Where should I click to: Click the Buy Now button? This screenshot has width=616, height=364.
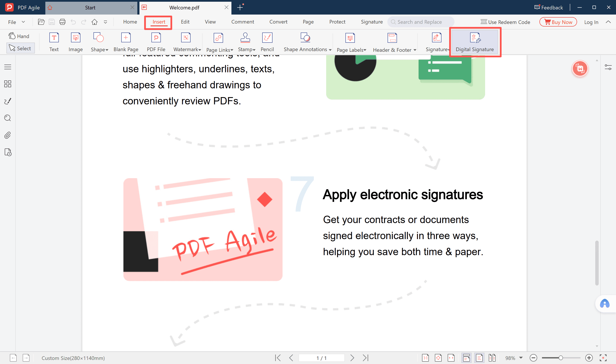click(x=558, y=22)
